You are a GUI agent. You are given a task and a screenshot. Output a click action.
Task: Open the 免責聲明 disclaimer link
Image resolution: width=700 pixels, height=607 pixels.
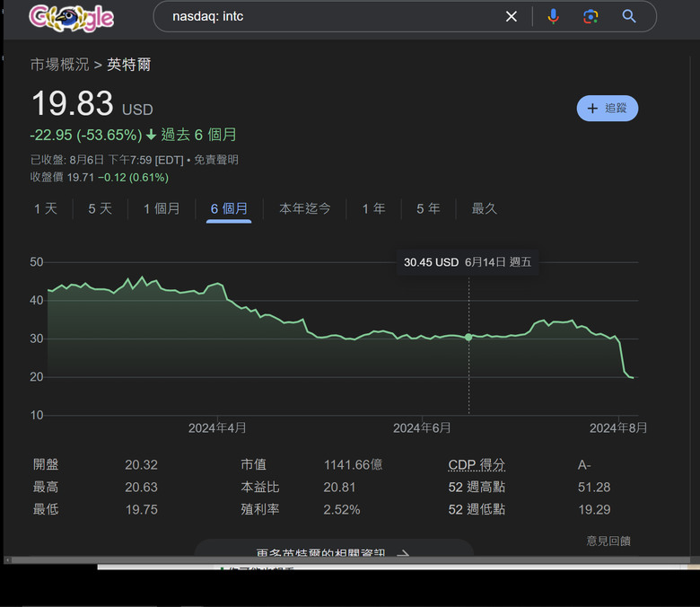216,160
